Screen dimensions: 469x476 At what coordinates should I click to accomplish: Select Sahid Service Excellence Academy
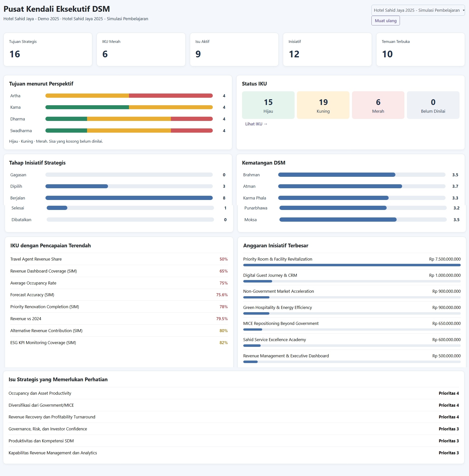click(352, 342)
